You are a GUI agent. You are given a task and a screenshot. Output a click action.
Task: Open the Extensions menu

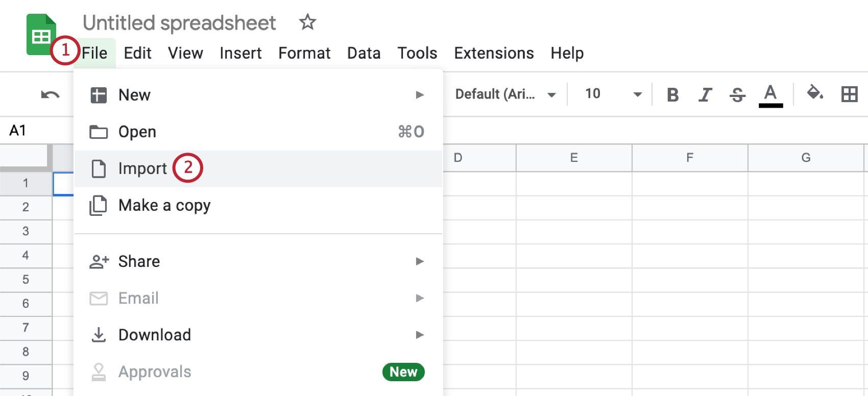coord(494,53)
